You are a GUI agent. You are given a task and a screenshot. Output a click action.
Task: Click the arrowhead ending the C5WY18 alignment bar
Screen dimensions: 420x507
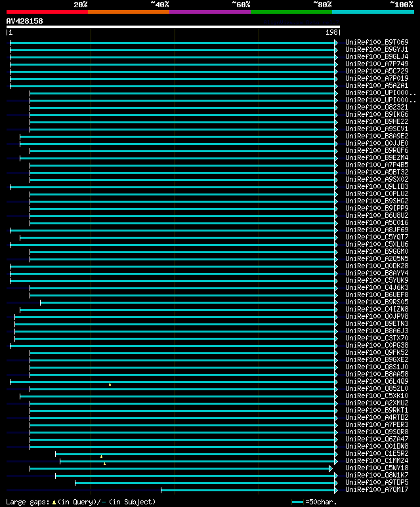click(x=330, y=468)
